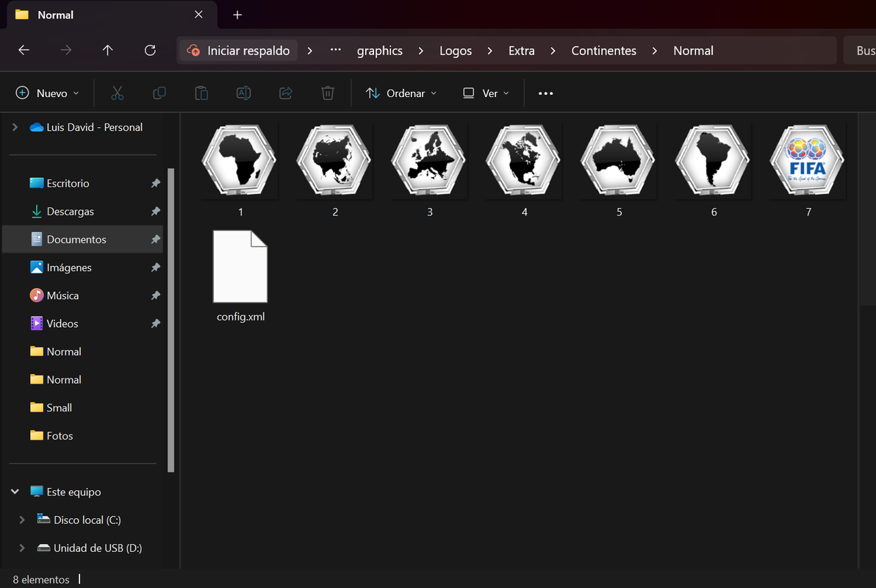Open chevron dropdown after graphics breadcrumb

[x=420, y=51]
